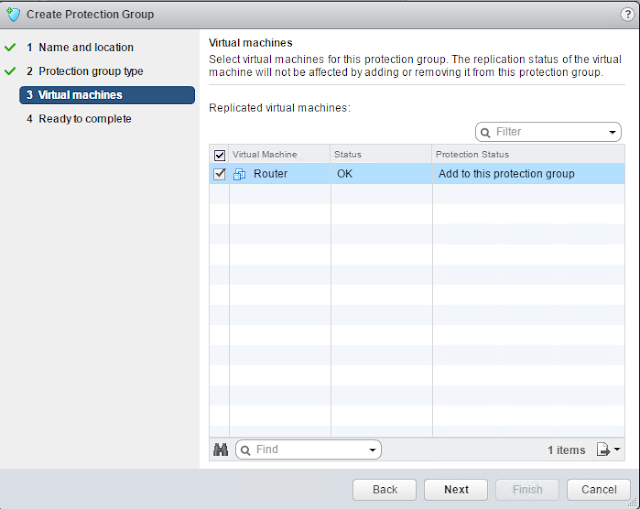640x509 pixels.
Task: Click the Router virtual machine icon
Action: tap(239, 174)
